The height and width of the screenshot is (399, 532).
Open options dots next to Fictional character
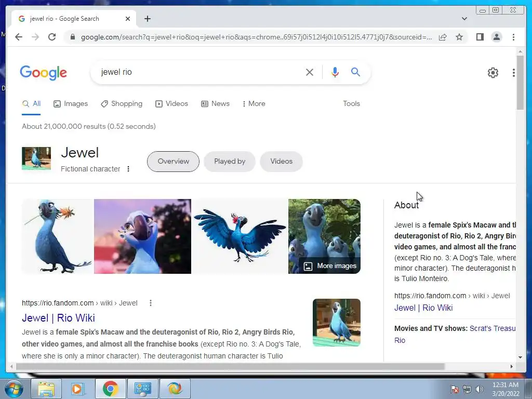click(128, 169)
